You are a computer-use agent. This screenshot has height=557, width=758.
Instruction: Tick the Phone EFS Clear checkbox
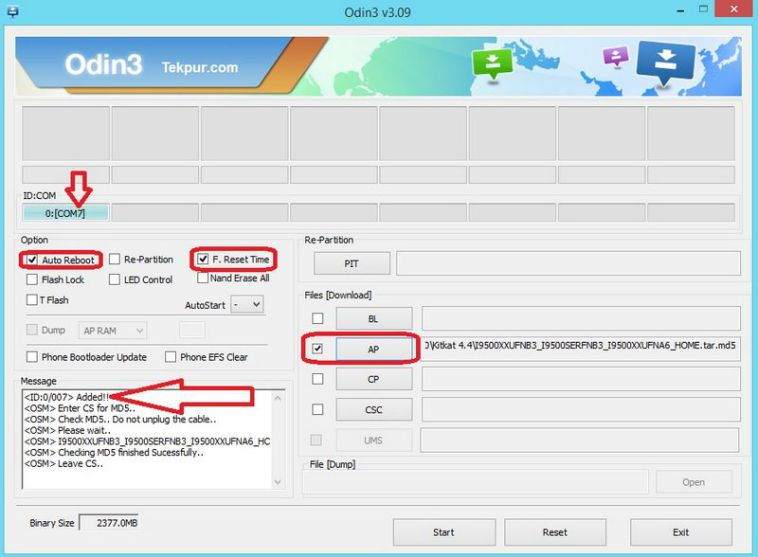[171, 357]
